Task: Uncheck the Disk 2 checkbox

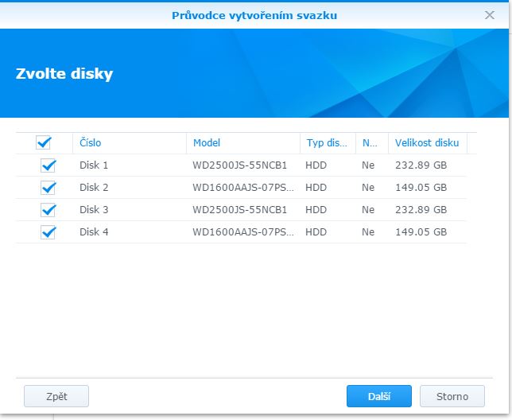Action: [48, 188]
